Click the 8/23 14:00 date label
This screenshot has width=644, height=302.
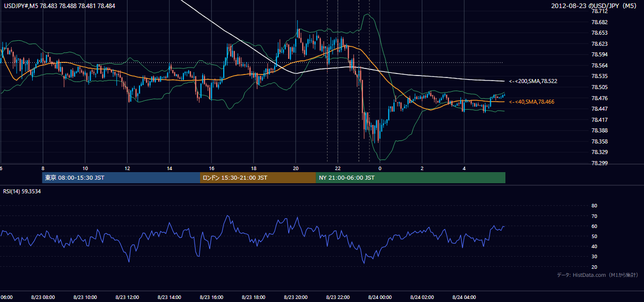coord(169,297)
